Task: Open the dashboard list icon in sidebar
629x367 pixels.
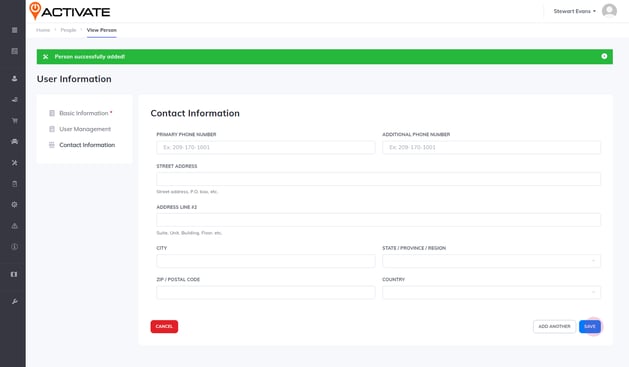Action: pyautogui.click(x=14, y=51)
